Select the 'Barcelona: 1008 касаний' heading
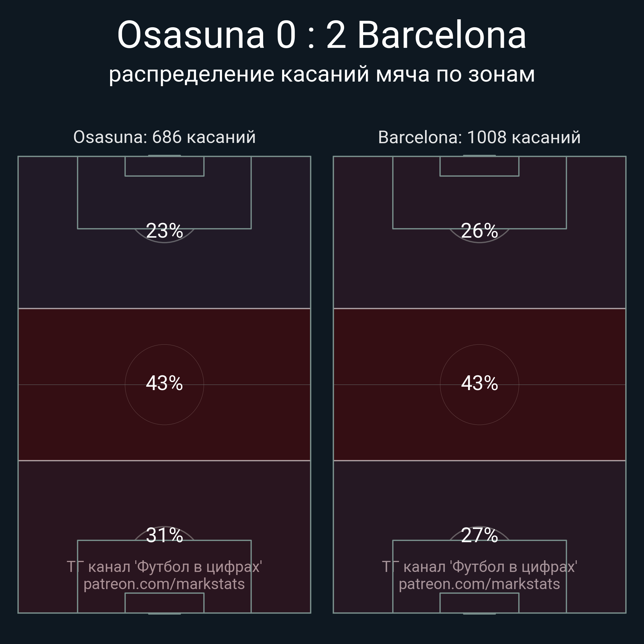This screenshot has width=644, height=644. (479, 137)
